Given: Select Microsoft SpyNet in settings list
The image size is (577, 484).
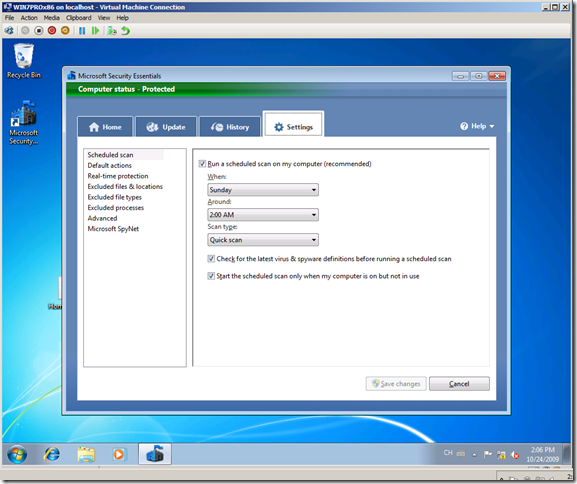Looking at the screenshot, I should (x=113, y=229).
